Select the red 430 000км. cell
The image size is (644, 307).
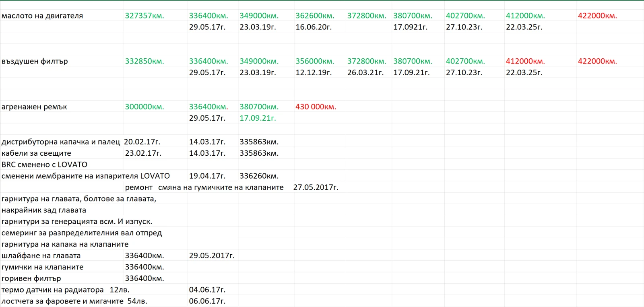pos(316,107)
